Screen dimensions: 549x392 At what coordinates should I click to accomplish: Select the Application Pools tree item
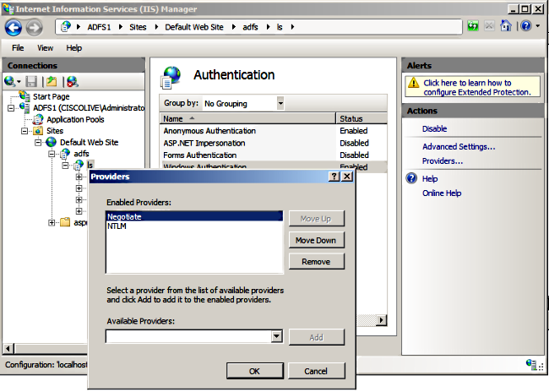pos(75,119)
